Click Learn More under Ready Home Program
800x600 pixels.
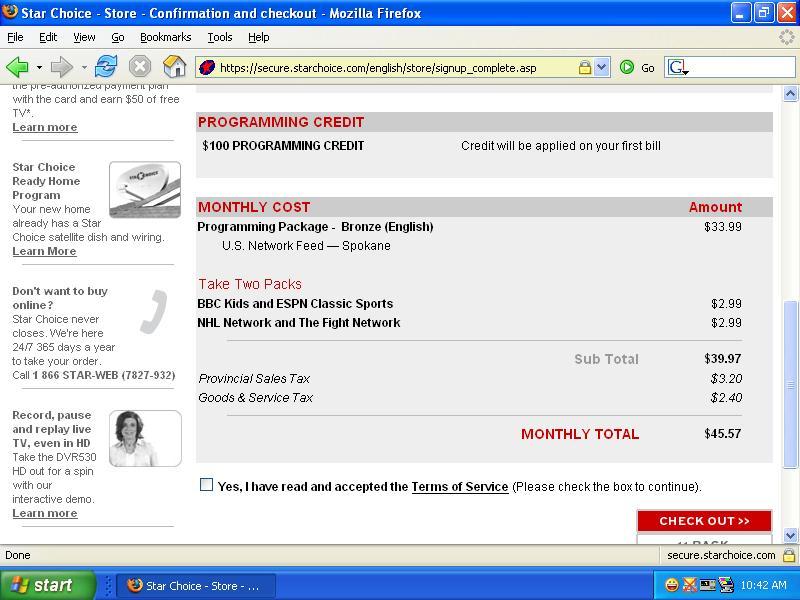point(44,251)
